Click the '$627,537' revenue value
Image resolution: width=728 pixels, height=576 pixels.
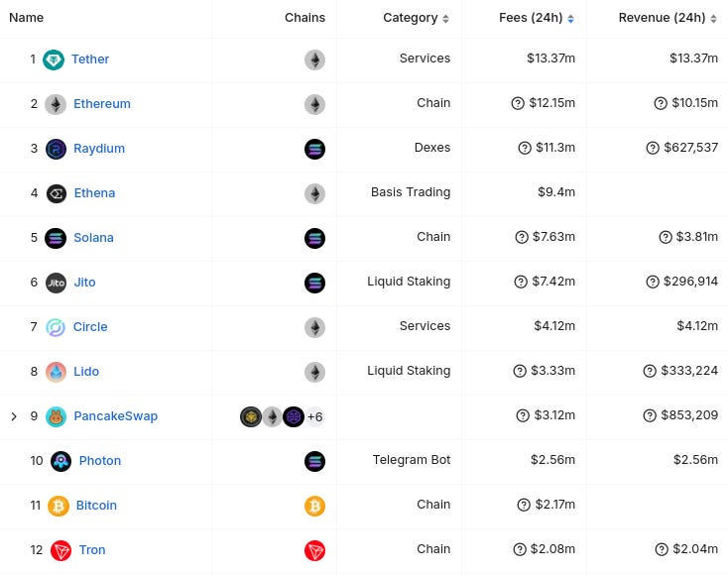pyautogui.click(x=691, y=148)
